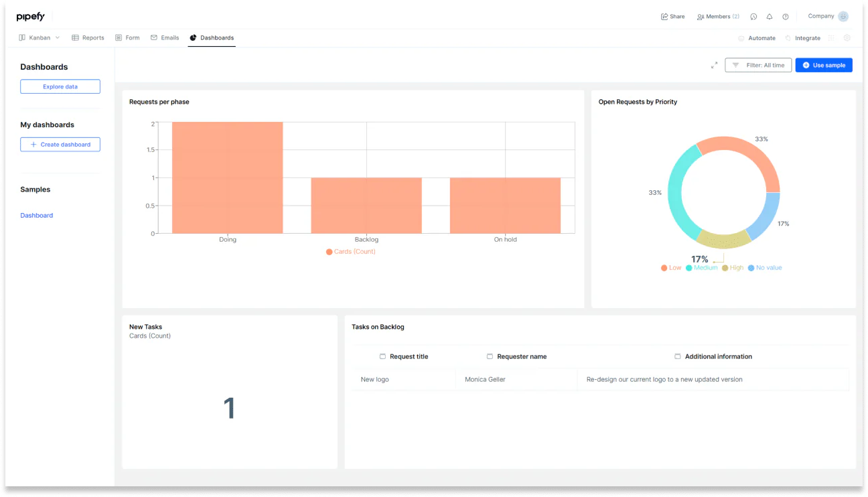868x497 pixels.
Task: Open the activity history clock icon
Action: point(753,17)
